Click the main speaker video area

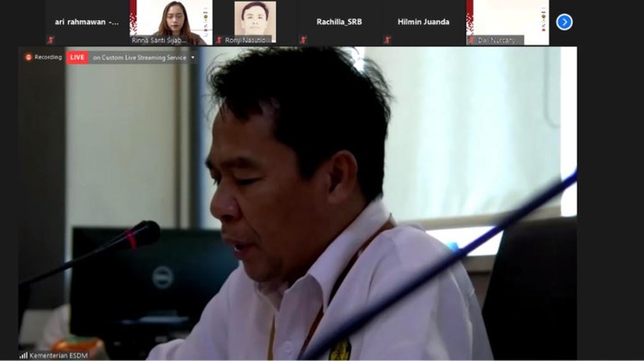pos(297,204)
